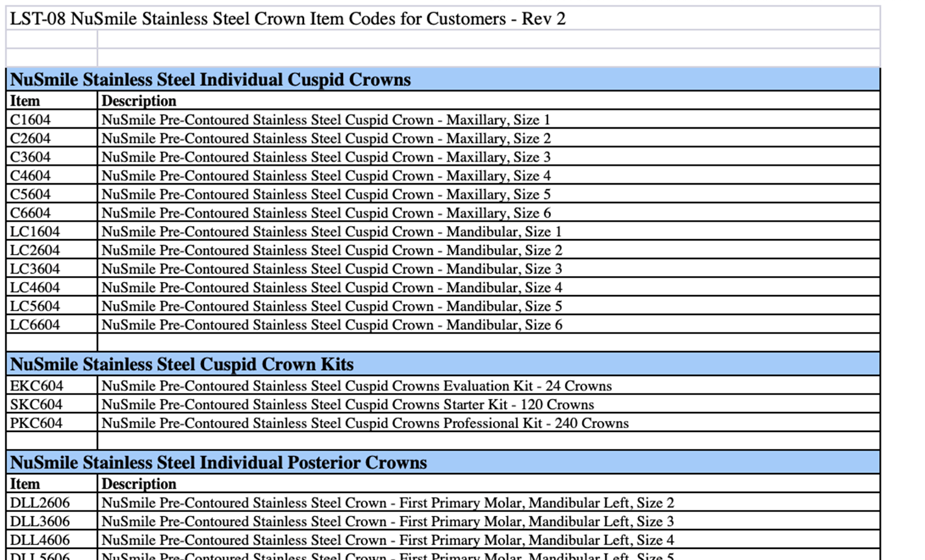The height and width of the screenshot is (560, 925).
Task: Click the description for Cuspid Crown Maxillary, Size 1
Action: (489, 120)
